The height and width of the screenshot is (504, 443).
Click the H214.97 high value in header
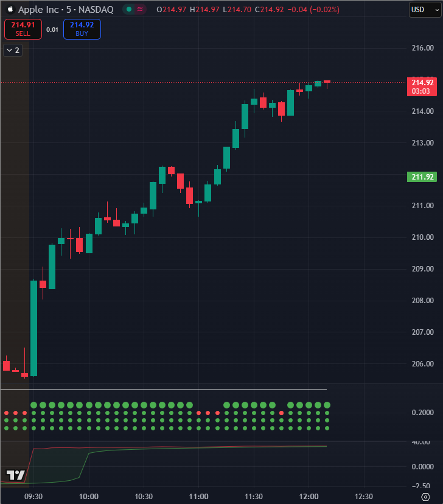(x=204, y=10)
